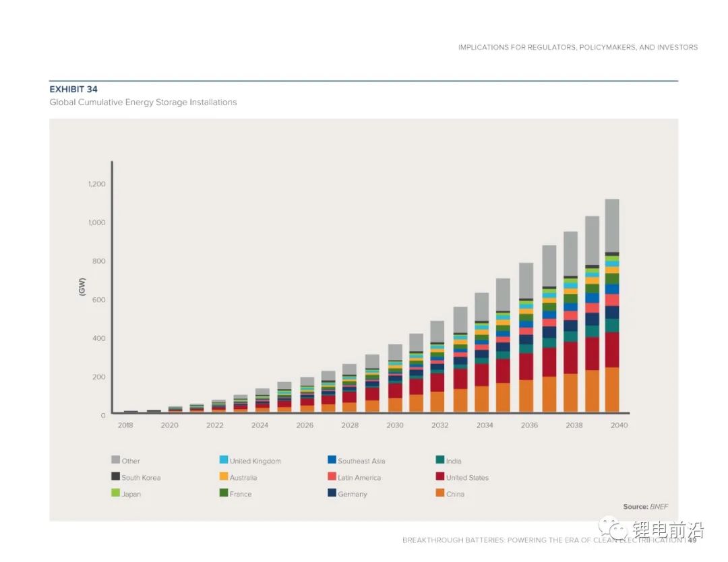
Task: Click the EXHIBIT 34 heading
Action: click(x=73, y=89)
